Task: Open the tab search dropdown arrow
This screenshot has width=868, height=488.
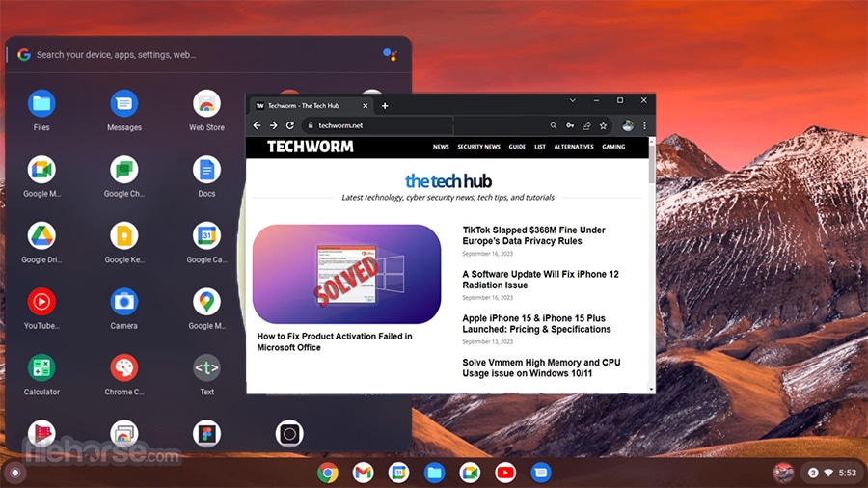Action: (572, 100)
